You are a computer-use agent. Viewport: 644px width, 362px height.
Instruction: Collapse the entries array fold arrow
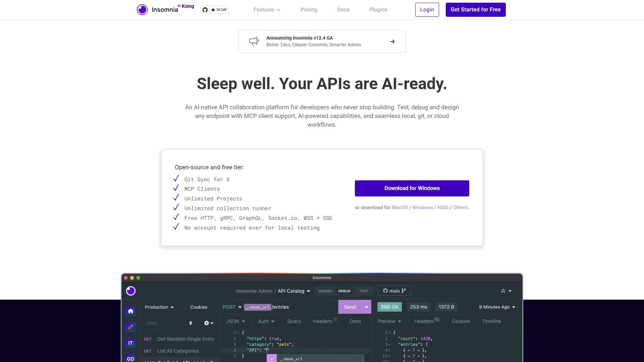(x=389, y=345)
